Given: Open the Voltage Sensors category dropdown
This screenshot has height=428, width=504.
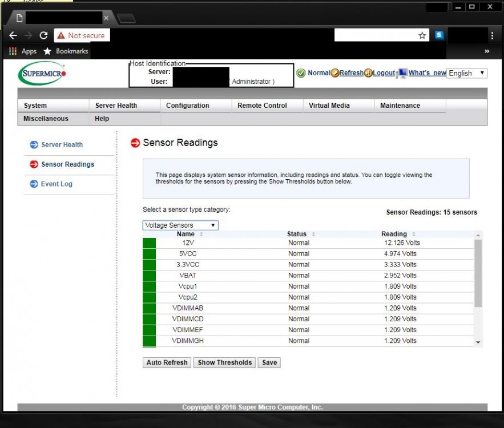Looking at the screenshot, I should (x=180, y=225).
